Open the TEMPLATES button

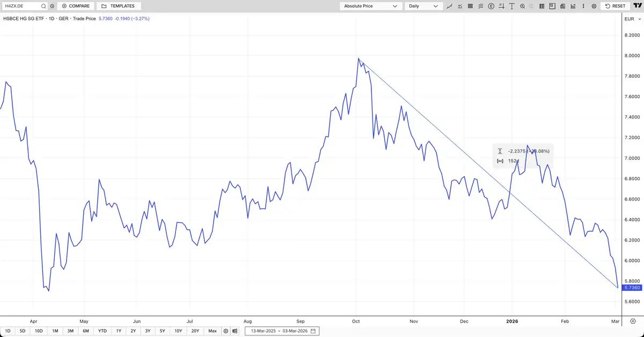tap(119, 6)
